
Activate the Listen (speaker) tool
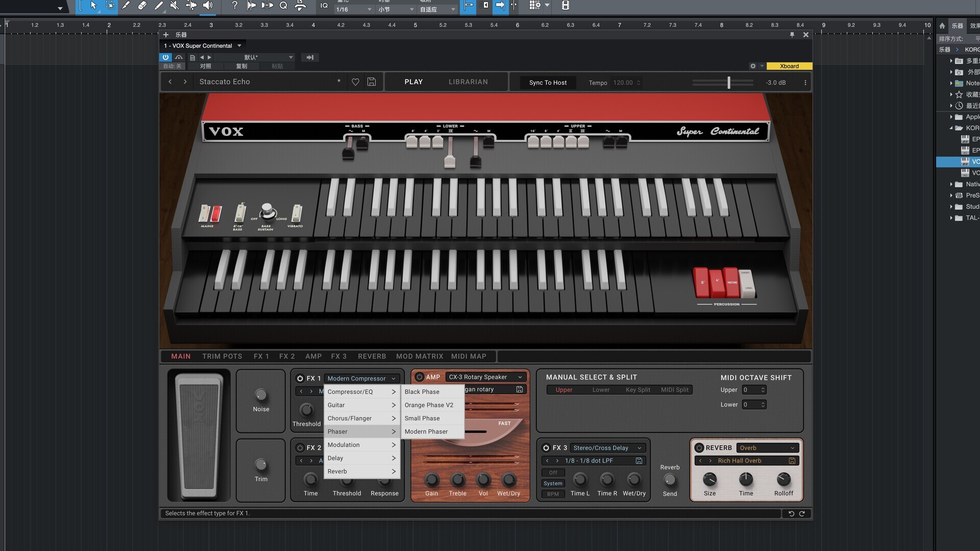pyautogui.click(x=208, y=6)
